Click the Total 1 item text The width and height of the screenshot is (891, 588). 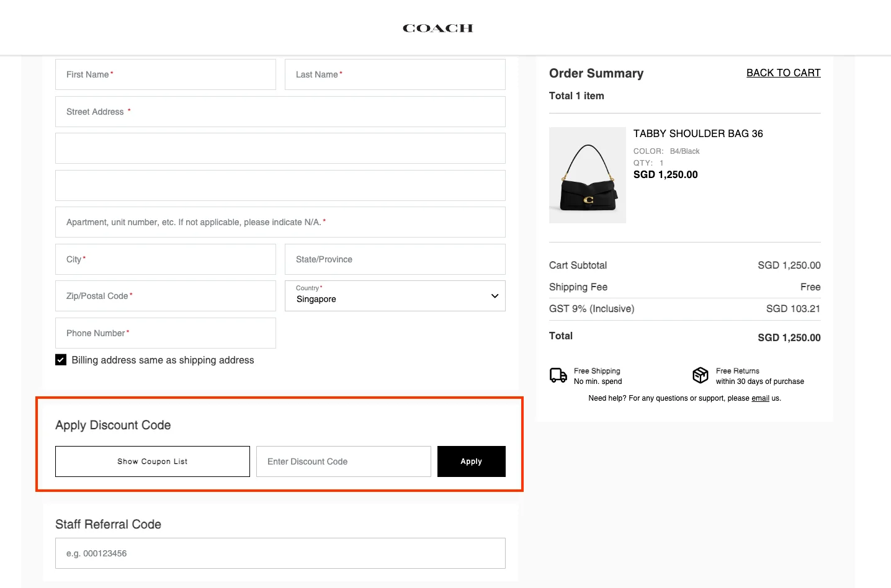[x=576, y=96]
